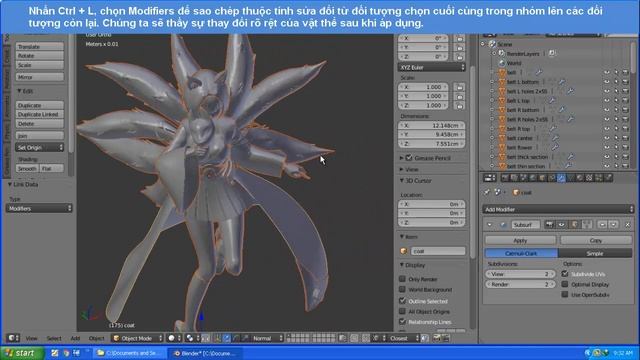
Task: Click the mesh icon of belt L bottom
Action: [502, 82]
